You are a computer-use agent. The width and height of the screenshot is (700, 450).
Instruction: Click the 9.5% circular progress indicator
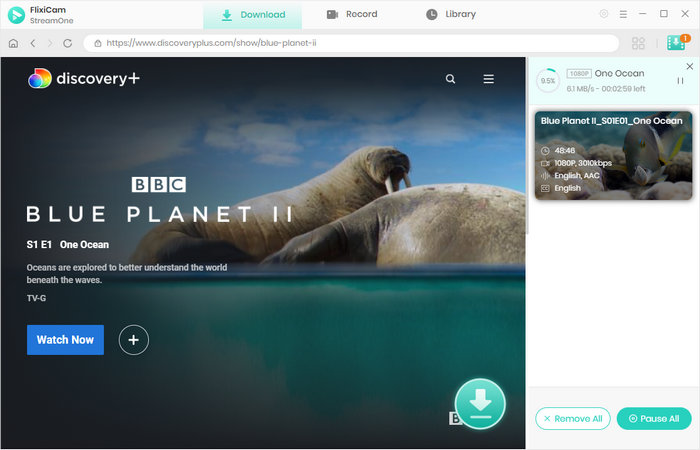click(548, 81)
